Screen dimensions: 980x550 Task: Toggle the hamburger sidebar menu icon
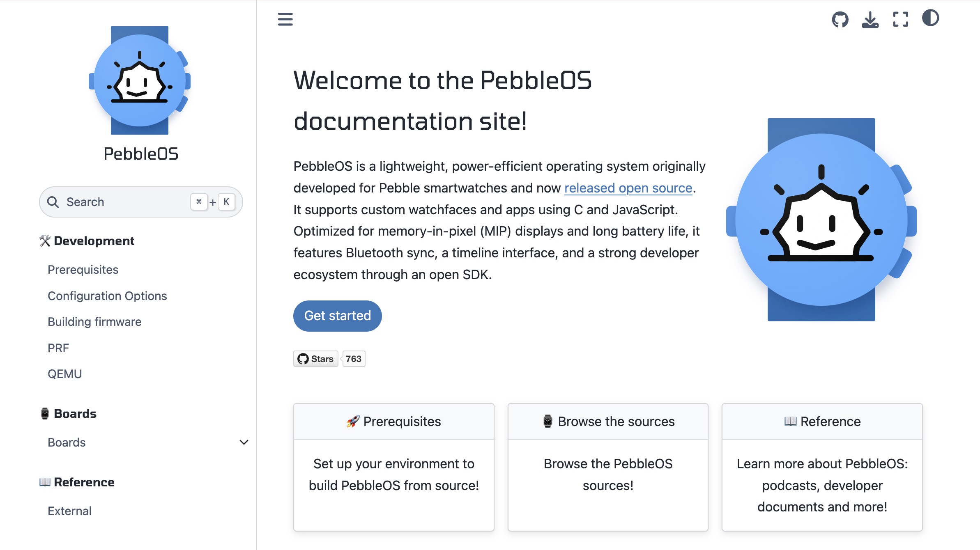[285, 19]
